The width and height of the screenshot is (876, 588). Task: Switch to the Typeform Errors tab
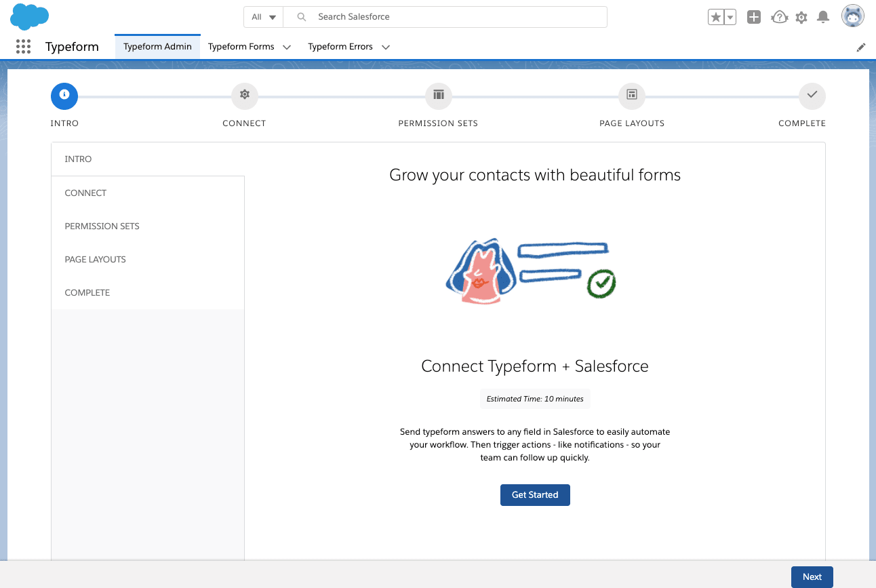point(340,47)
